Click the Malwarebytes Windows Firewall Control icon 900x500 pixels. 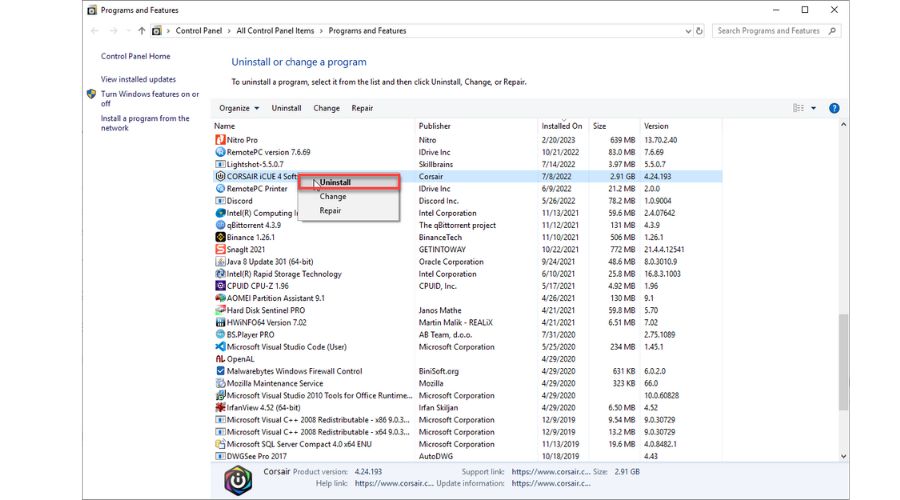click(x=220, y=371)
